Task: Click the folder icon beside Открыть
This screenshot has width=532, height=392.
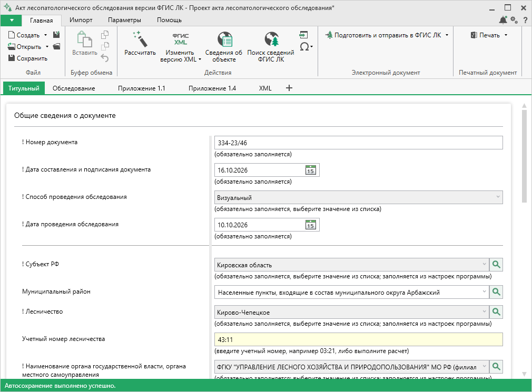Action: (57, 46)
